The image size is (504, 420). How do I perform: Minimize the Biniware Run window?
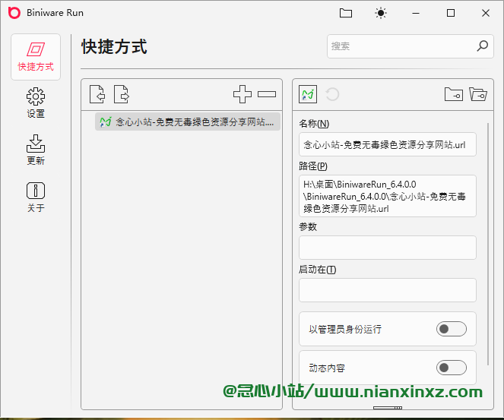(416, 13)
